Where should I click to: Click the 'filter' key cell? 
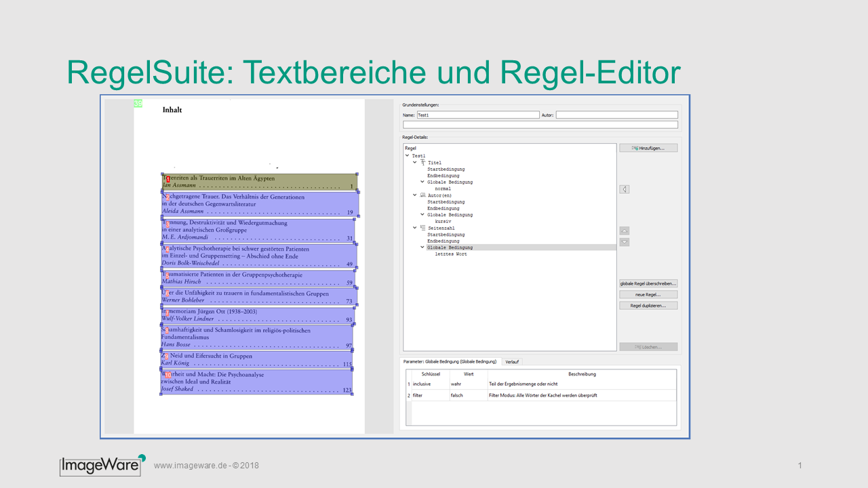tap(431, 395)
